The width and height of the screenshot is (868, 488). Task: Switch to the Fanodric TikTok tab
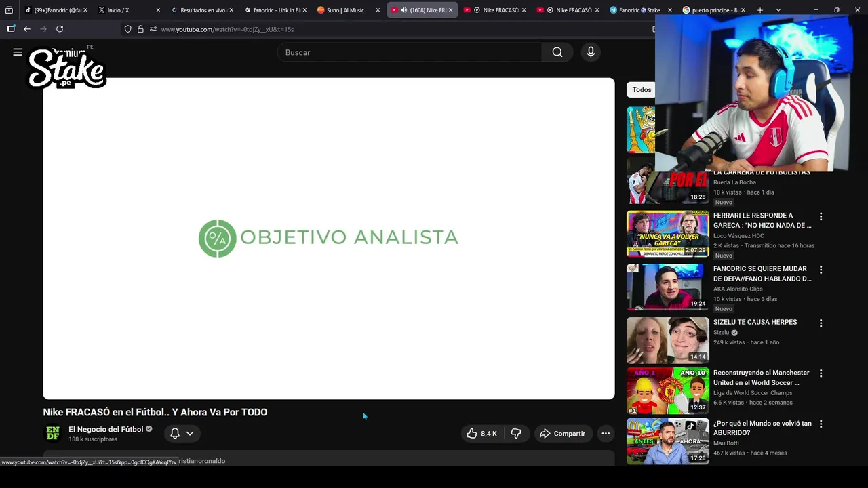point(56,10)
